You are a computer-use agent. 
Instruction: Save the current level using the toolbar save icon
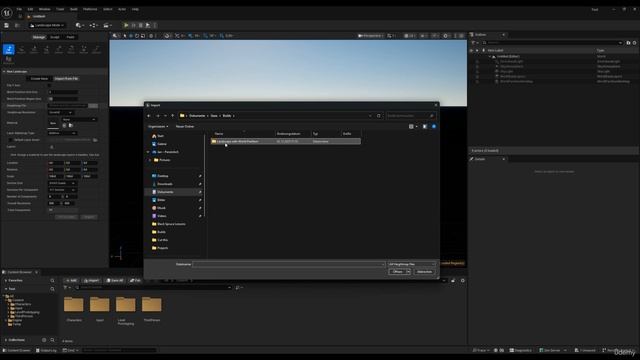[x=7, y=25]
